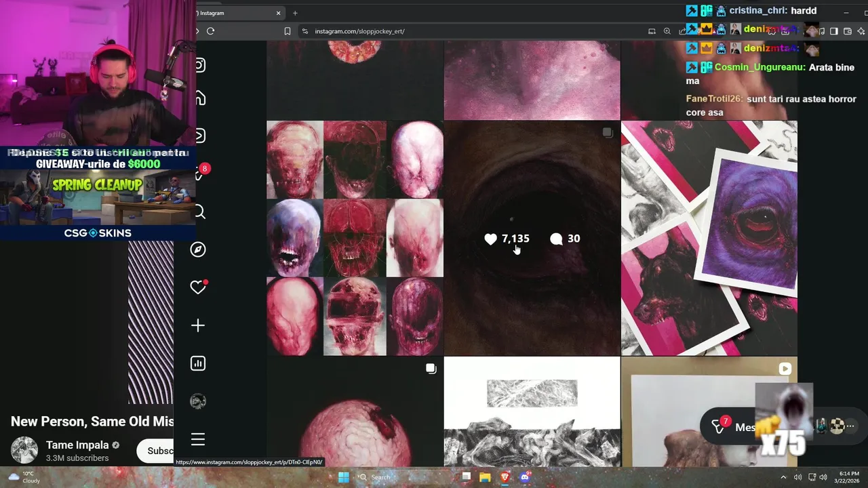Open the pink textured post in the top row
This screenshot has height=488, width=868.
532,80
